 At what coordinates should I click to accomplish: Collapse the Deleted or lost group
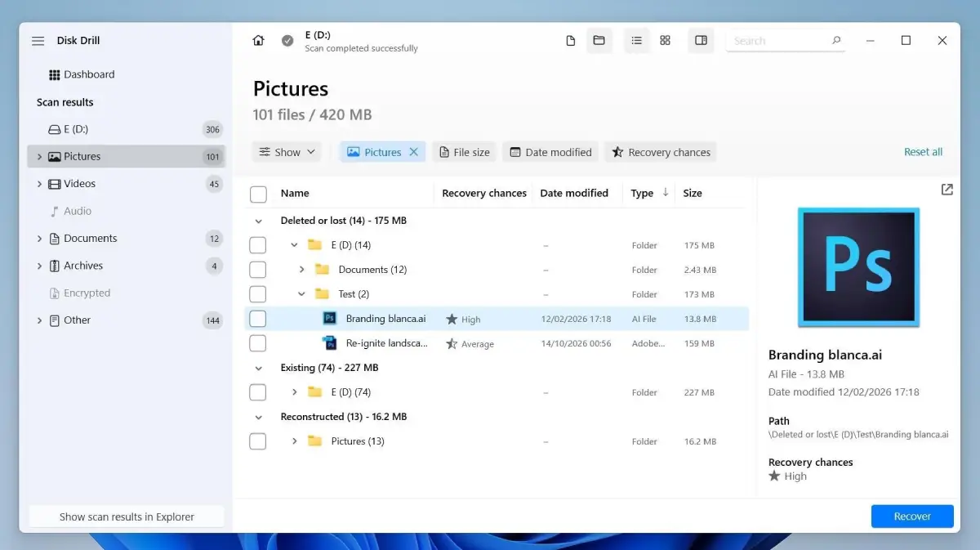click(x=259, y=221)
